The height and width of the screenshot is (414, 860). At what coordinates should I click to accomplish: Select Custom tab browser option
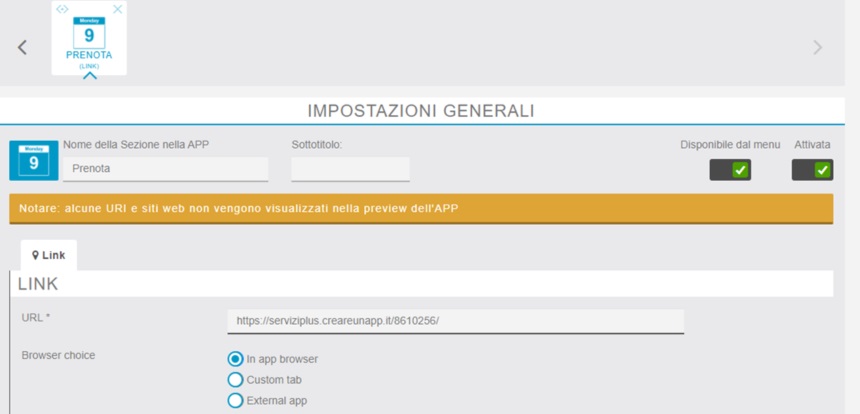point(236,380)
